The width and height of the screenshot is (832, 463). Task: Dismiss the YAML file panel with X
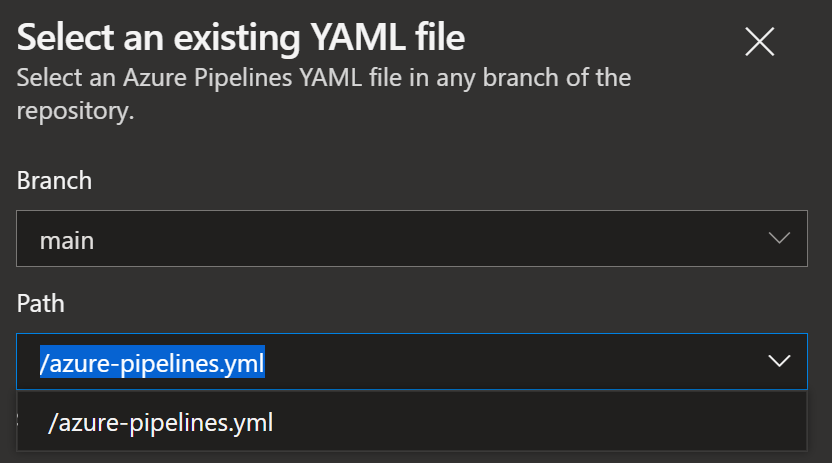click(760, 41)
